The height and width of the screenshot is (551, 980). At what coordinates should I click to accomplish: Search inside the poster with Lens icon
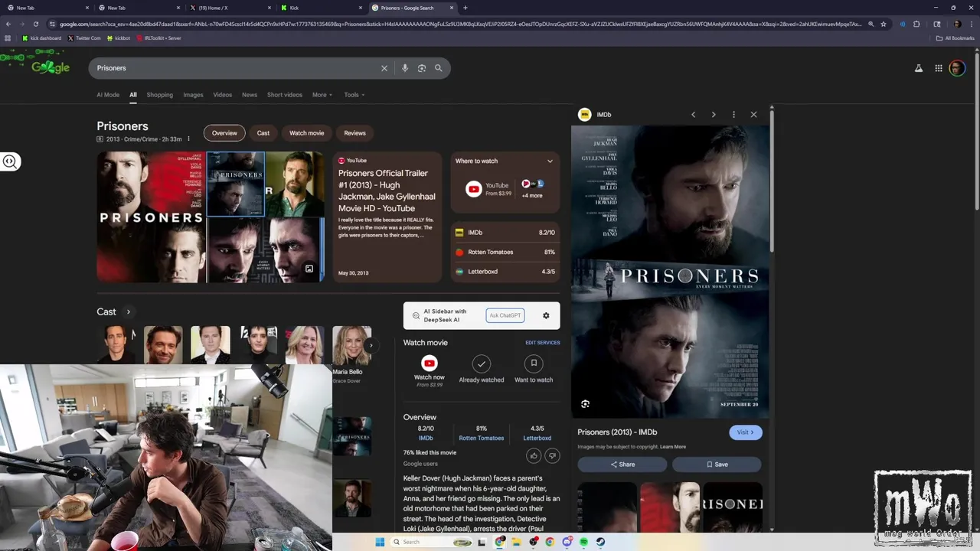coord(586,404)
